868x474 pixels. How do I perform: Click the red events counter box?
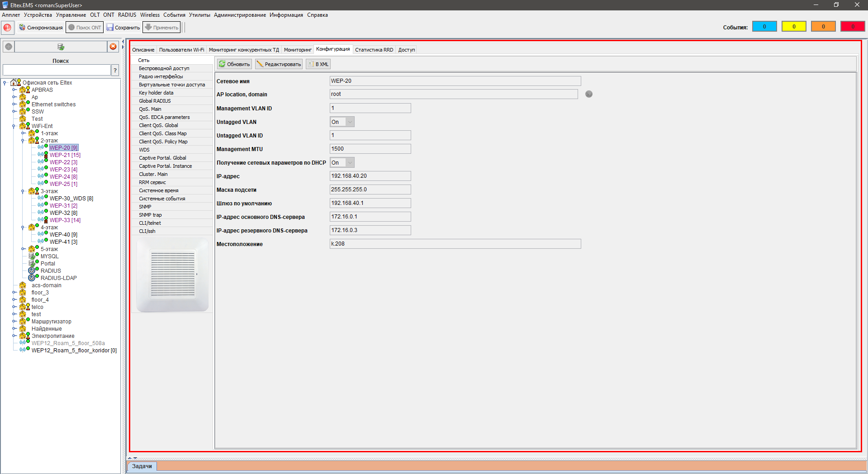pyautogui.click(x=852, y=27)
